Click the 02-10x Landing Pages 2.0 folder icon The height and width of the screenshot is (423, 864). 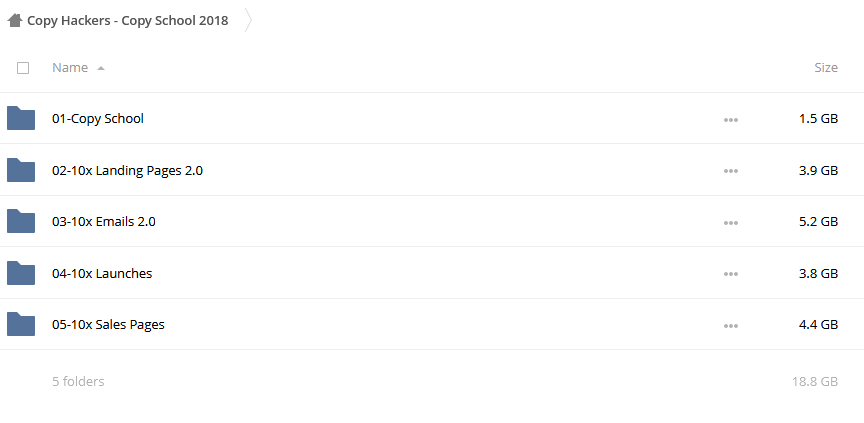tap(21, 170)
